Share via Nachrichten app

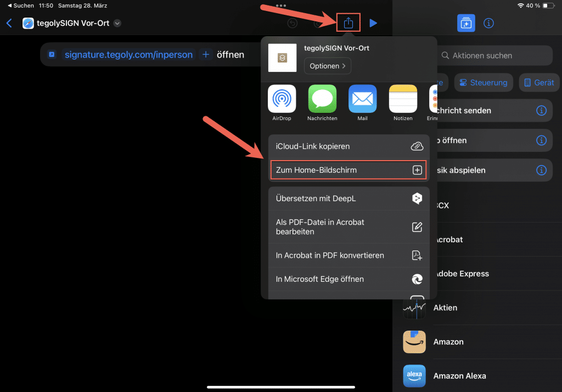322,100
